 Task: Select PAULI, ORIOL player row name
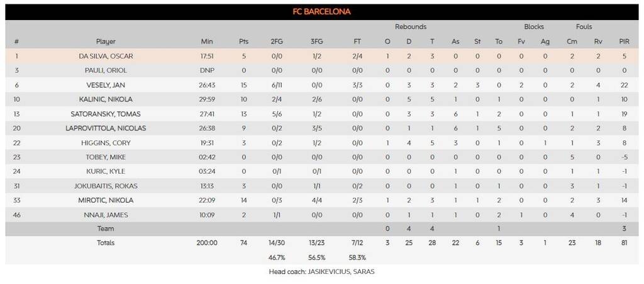(106, 71)
